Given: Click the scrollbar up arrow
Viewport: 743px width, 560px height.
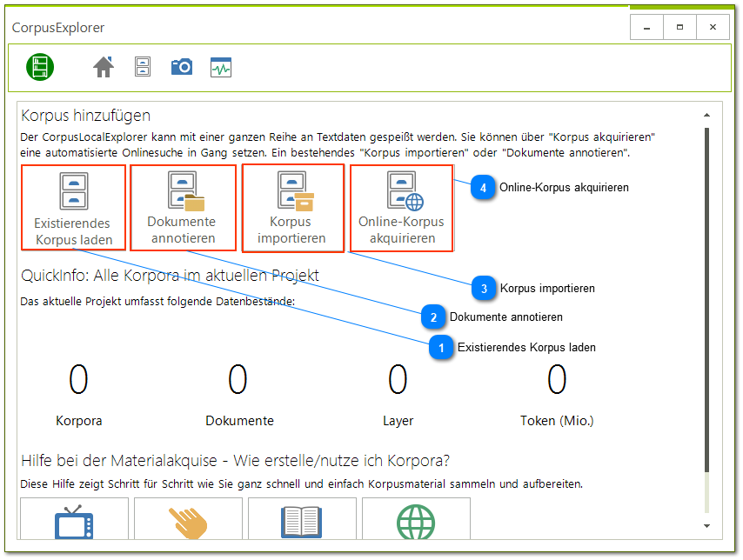Looking at the screenshot, I should coord(707,115).
